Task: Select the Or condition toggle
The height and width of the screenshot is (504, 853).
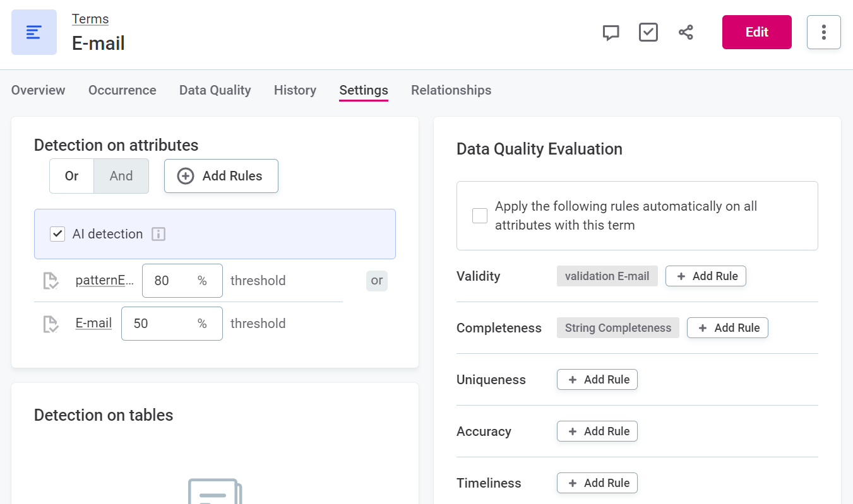Action: pos(72,176)
